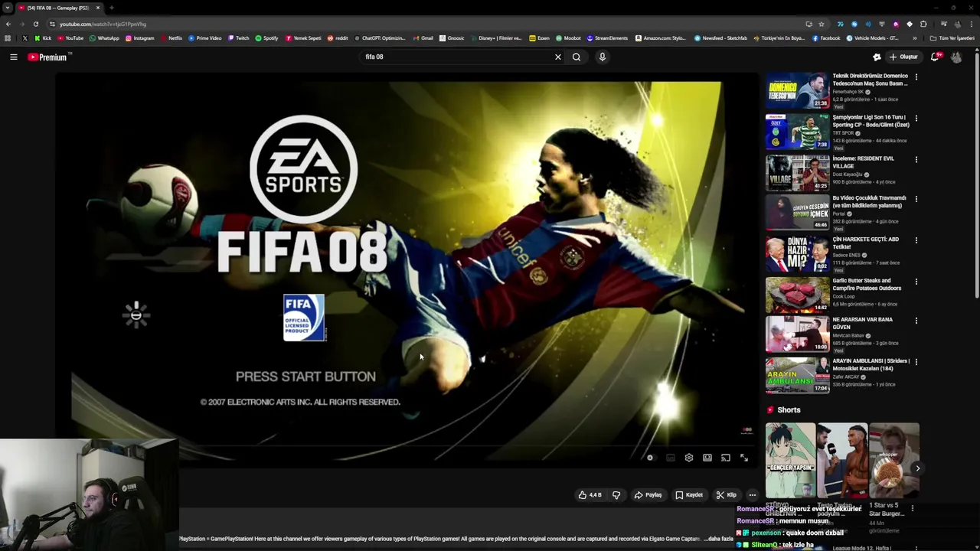Open NE ARARSAN VAR BANA GÜVEN video
Screen dimensions: 980x551
point(863,323)
